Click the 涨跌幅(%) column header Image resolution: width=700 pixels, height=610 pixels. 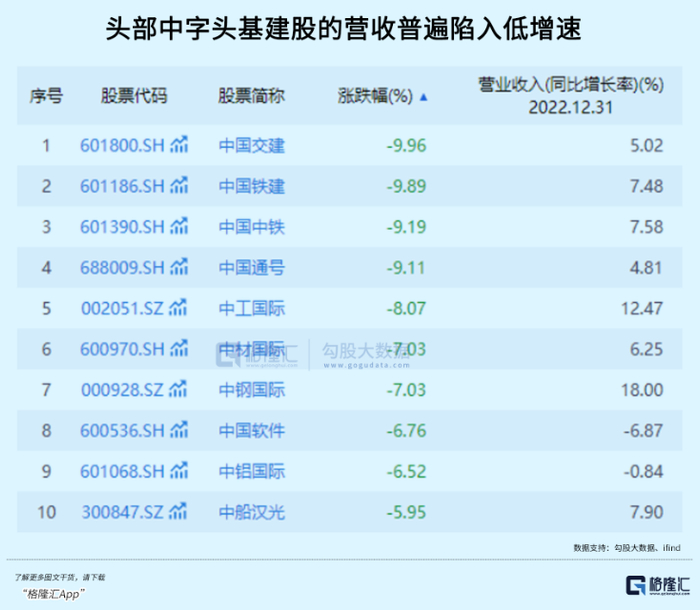click(375, 96)
